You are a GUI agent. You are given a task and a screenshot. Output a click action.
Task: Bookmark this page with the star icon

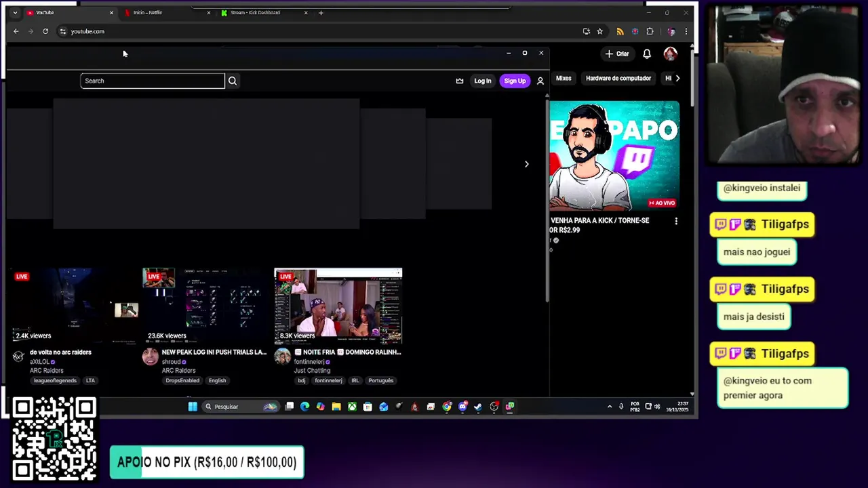pos(599,31)
